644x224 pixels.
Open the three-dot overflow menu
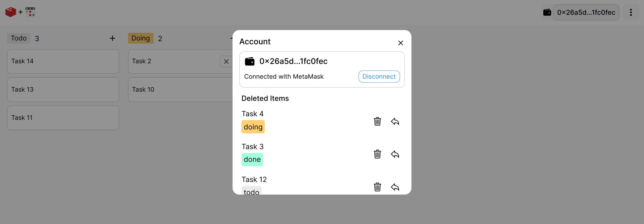[631, 12]
